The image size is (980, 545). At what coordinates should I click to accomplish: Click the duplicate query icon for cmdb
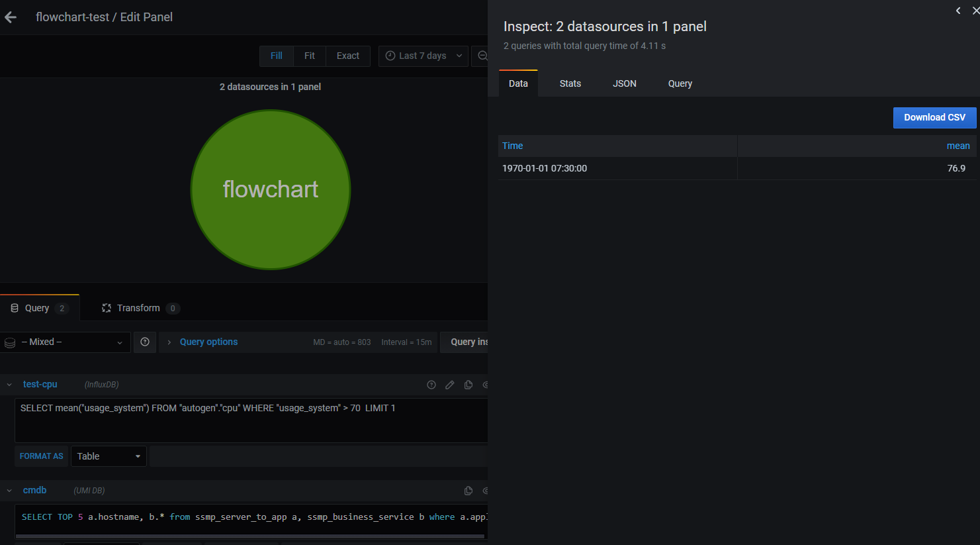[468, 491]
